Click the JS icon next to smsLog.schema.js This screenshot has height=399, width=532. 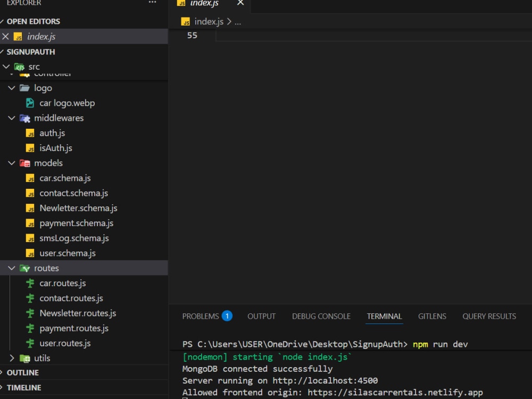(x=30, y=238)
